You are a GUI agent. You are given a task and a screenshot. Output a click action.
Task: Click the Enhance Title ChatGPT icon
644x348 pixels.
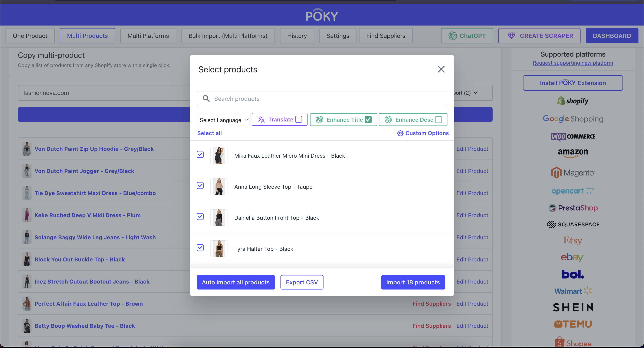point(319,120)
